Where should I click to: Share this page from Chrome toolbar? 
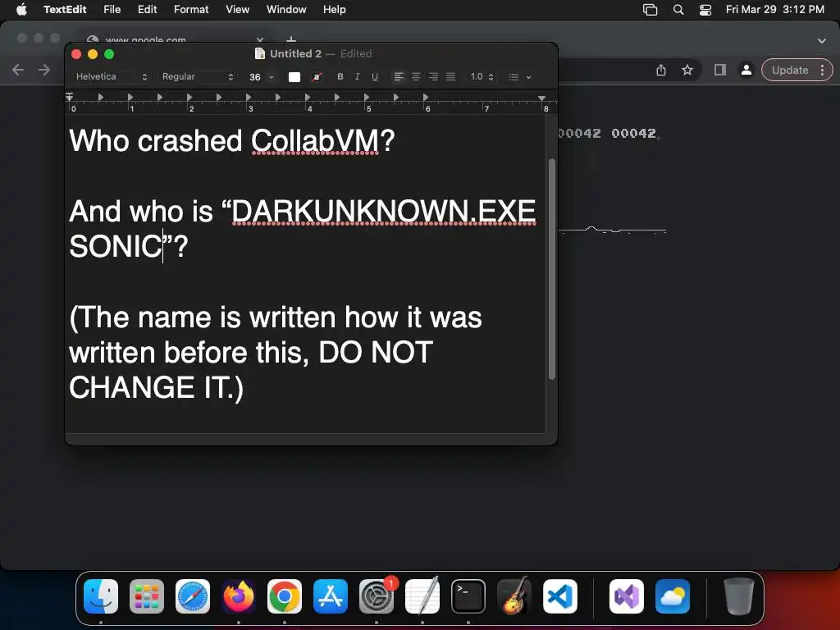(661, 71)
